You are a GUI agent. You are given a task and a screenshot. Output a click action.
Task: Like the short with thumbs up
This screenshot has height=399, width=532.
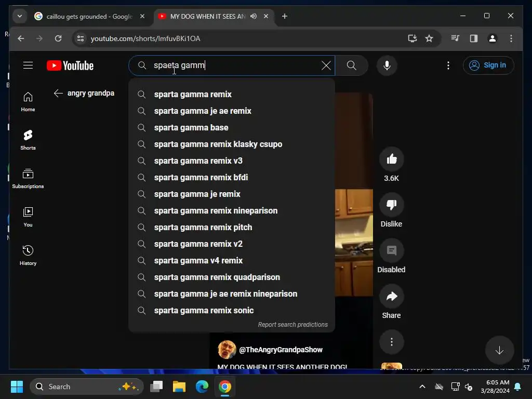pyautogui.click(x=392, y=159)
